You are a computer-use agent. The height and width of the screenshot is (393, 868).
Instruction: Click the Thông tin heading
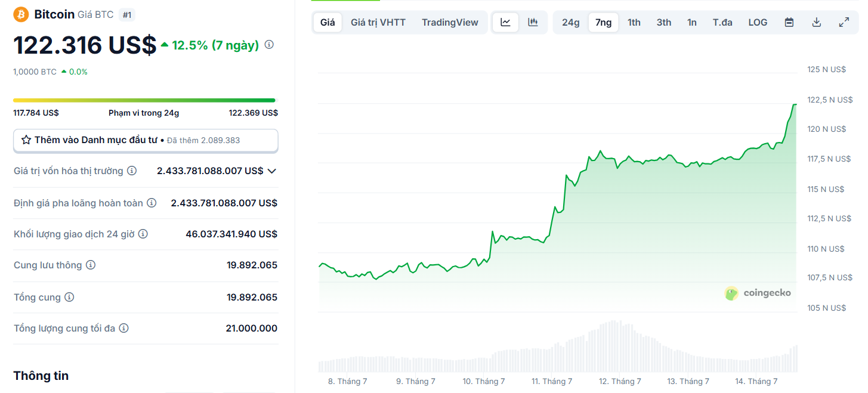[41, 376]
